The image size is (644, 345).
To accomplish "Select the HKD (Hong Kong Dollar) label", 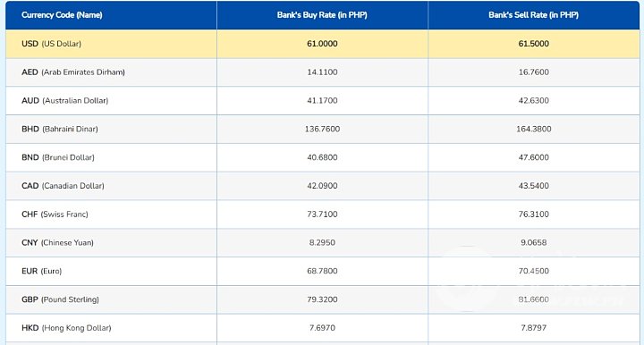I will (x=66, y=328).
